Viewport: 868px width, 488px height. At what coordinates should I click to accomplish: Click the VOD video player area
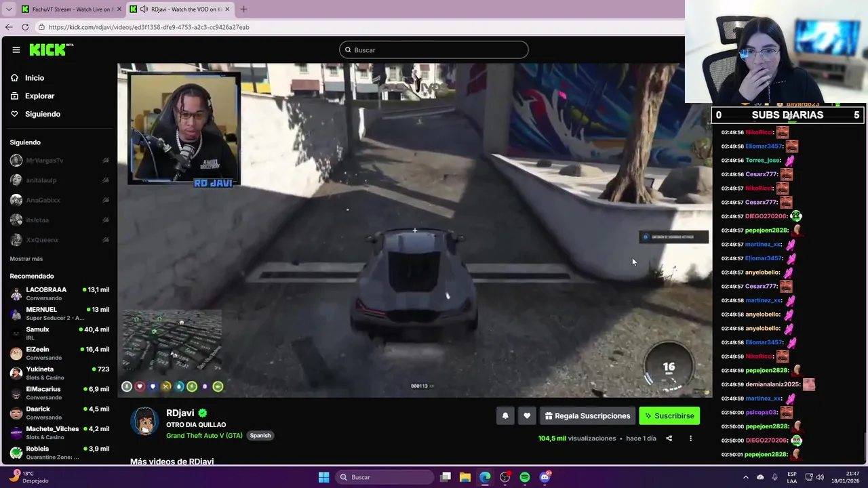[415, 230]
